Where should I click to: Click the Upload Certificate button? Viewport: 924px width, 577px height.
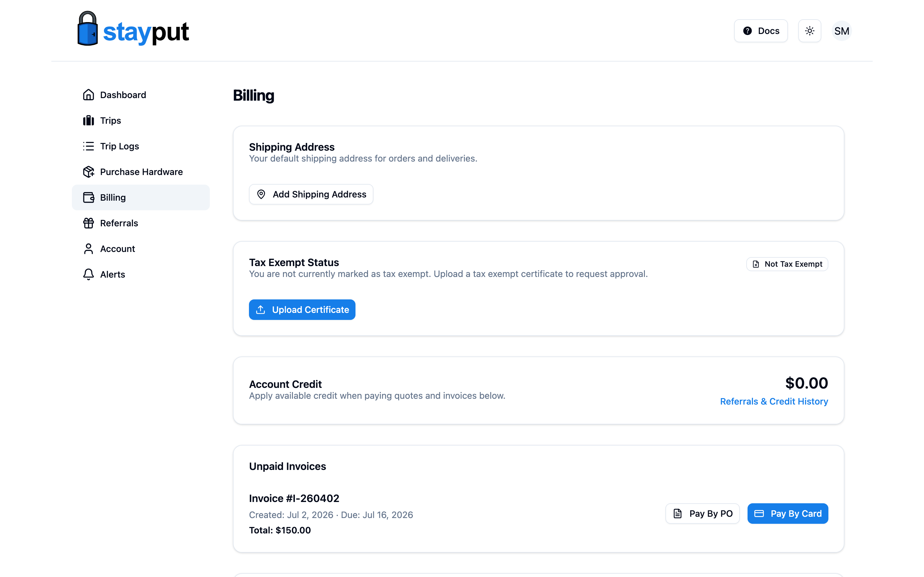(x=302, y=309)
